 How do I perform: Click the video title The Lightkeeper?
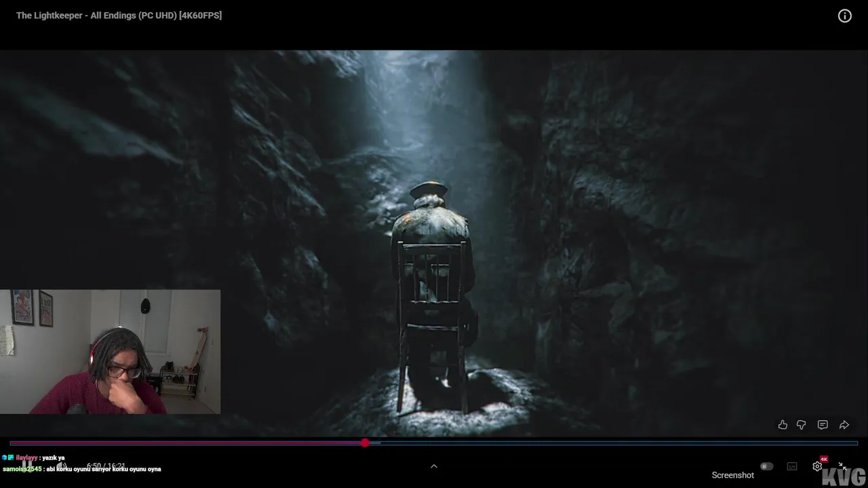click(x=119, y=16)
